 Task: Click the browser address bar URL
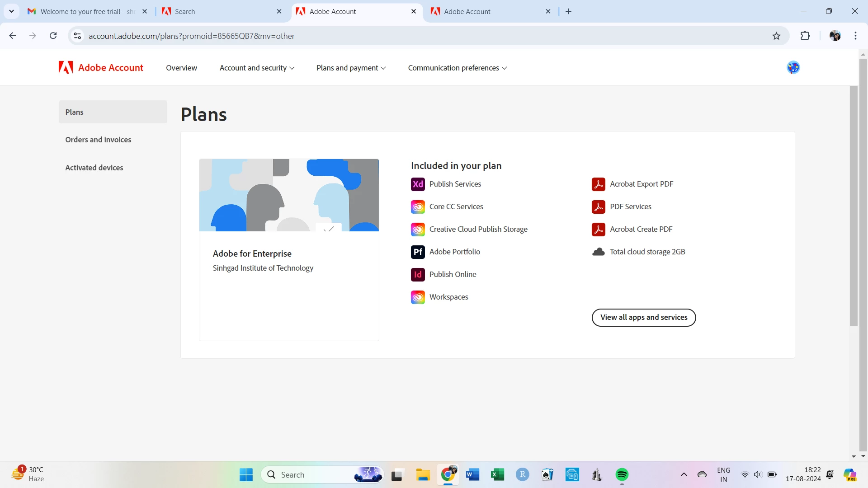(192, 36)
